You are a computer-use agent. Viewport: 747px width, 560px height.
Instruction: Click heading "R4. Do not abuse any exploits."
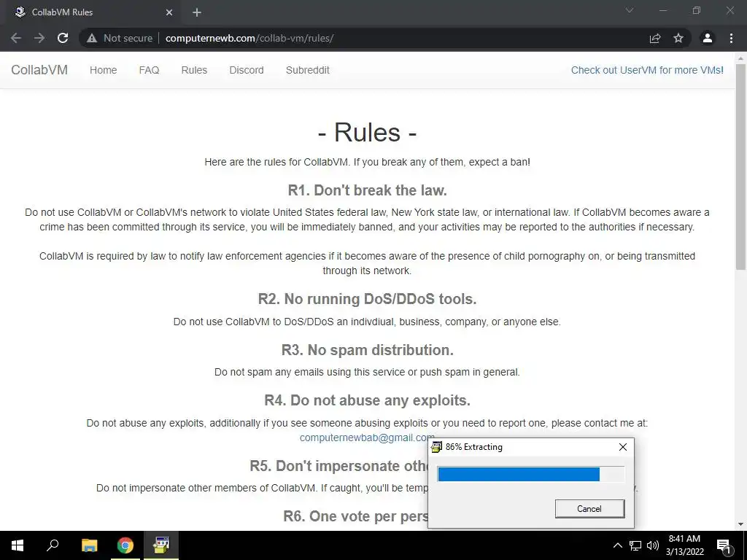(368, 400)
